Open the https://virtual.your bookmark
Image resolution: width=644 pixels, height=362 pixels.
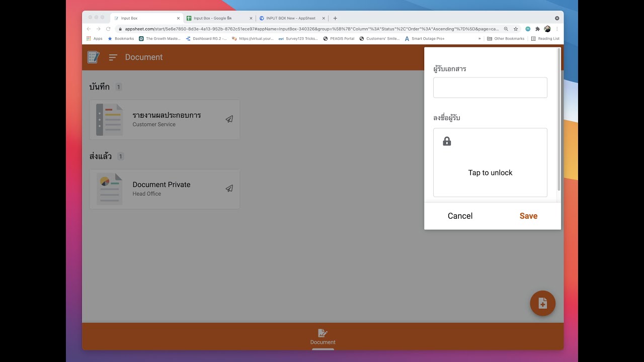(253, 39)
